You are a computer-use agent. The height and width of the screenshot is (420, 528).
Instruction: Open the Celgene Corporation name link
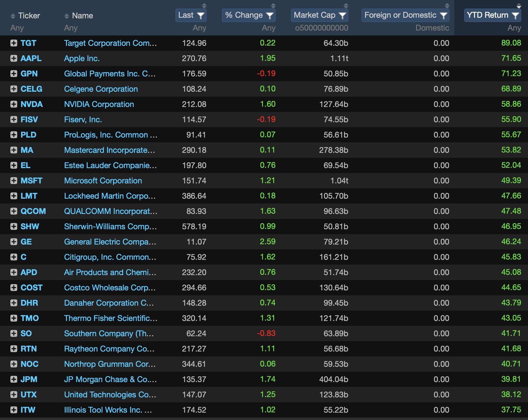pyautogui.click(x=101, y=89)
